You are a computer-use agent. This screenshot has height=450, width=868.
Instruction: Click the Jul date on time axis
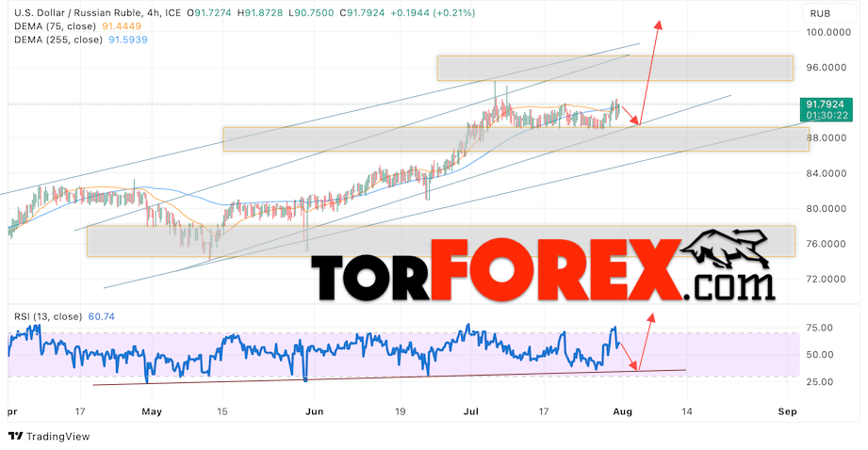471,411
